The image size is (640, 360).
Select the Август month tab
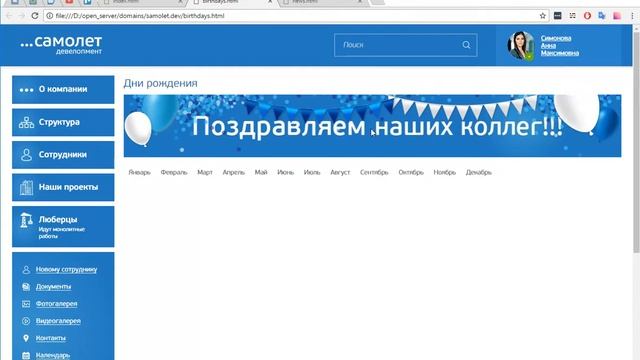point(340,172)
